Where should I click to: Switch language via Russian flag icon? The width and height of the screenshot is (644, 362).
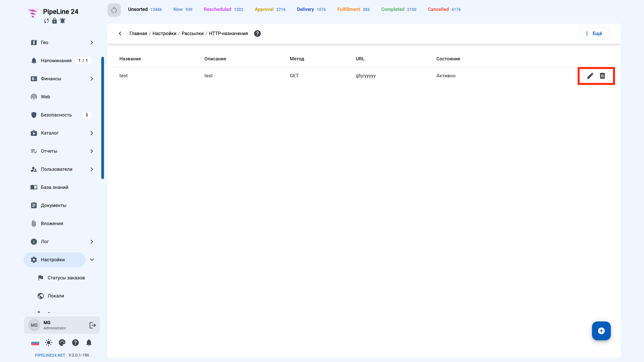tap(35, 343)
